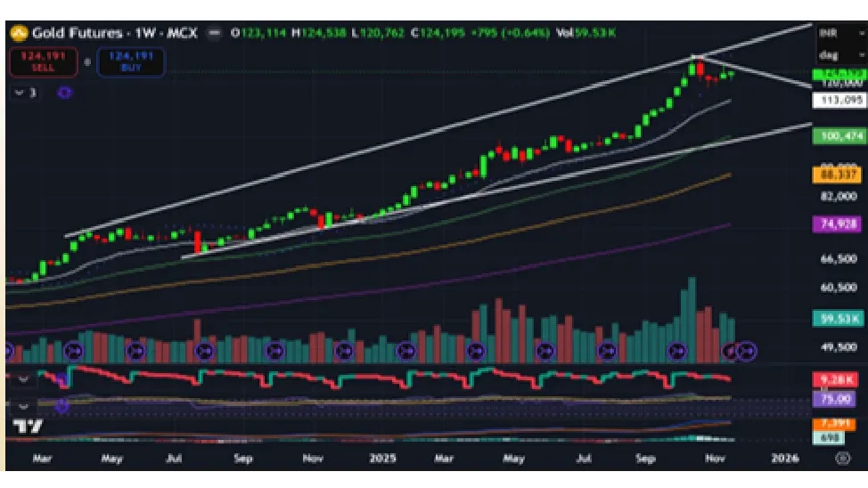Click purple circle icon in red-green indicator pane
Viewport: 868px width, 488px height.
click(62, 380)
